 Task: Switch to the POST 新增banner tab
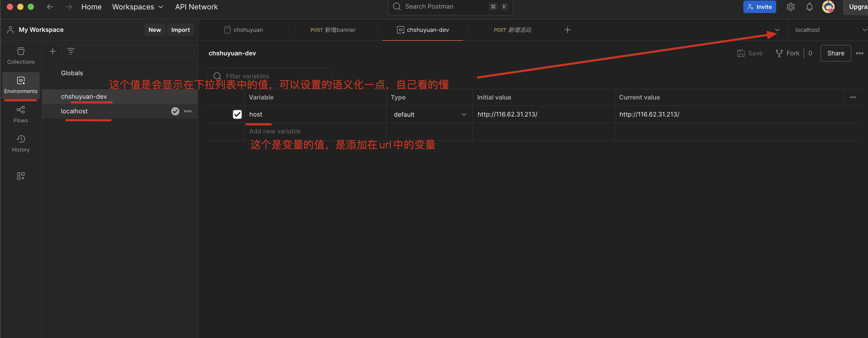[x=333, y=30]
